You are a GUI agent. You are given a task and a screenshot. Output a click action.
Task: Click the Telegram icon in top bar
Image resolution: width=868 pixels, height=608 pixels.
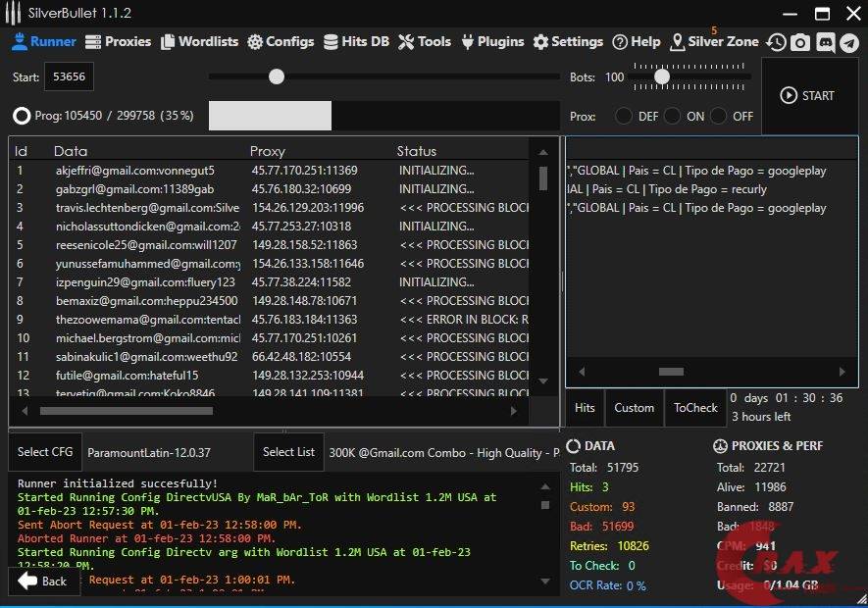coord(849,42)
